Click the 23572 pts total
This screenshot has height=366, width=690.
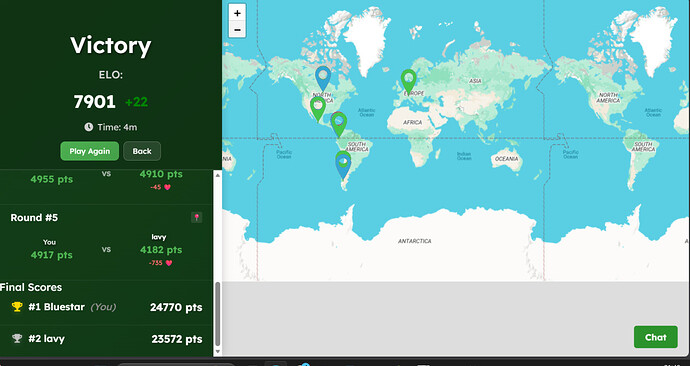pyautogui.click(x=177, y=339)
